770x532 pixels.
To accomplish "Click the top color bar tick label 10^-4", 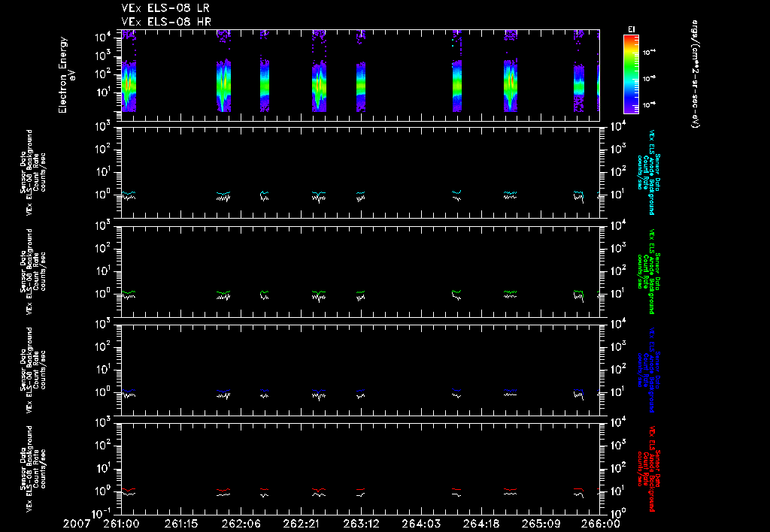I will [649, 52].
